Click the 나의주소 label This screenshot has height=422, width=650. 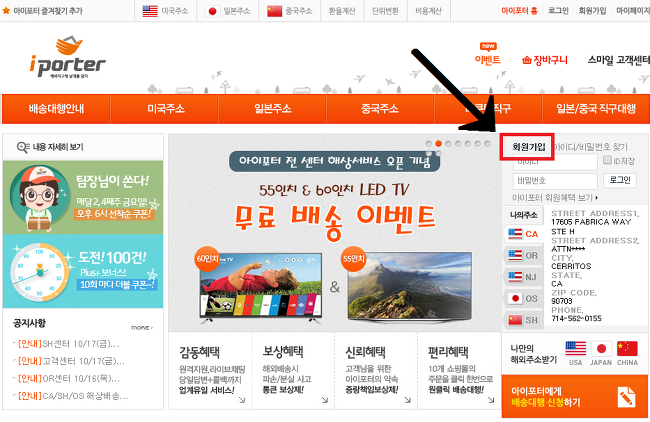[524, 215]
